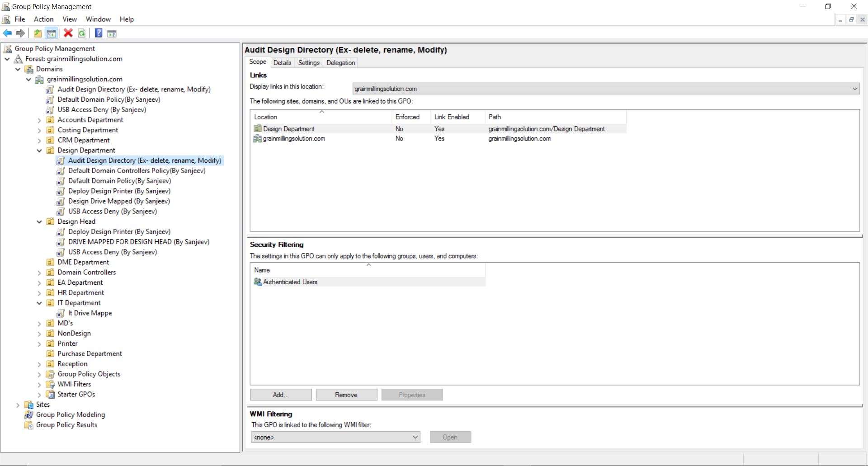Click the Up one level folder icon
The image size is (868, 466).
[x=38, y=33]
